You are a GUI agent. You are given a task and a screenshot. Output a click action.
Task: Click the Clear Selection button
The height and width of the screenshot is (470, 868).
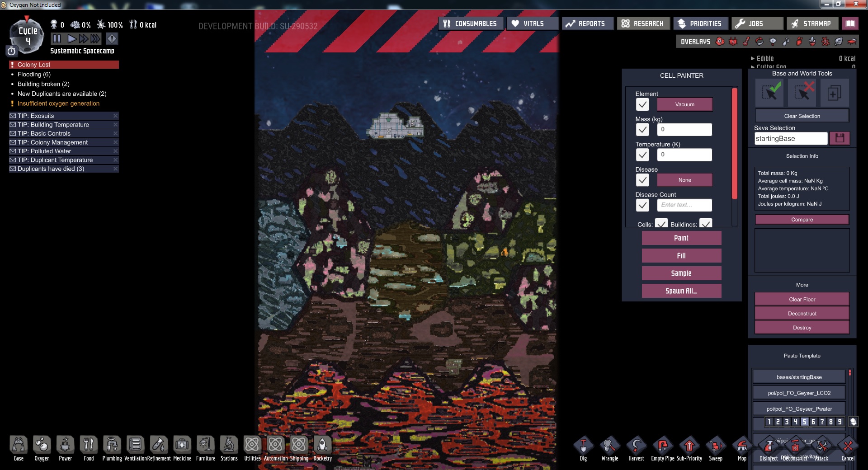coord(802,116)
